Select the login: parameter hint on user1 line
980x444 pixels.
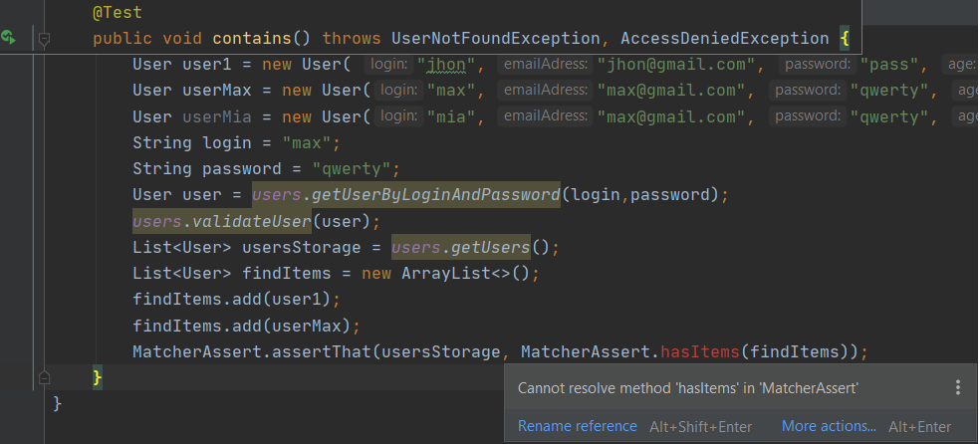tap(389, 64)
